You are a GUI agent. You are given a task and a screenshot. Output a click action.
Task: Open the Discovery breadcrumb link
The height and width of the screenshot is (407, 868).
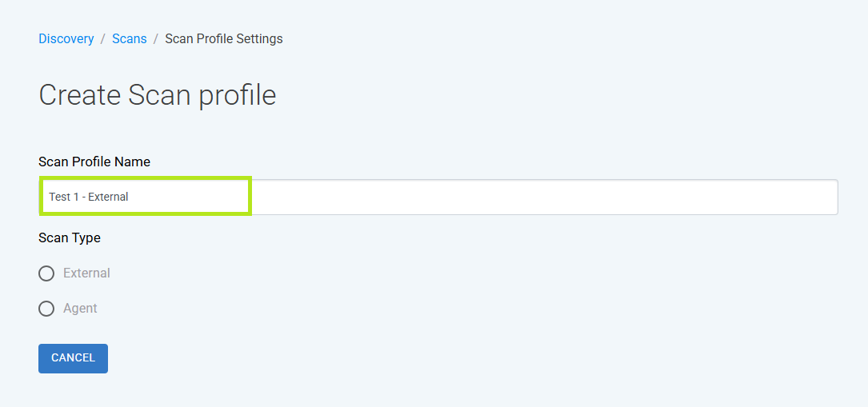[66, 38]
